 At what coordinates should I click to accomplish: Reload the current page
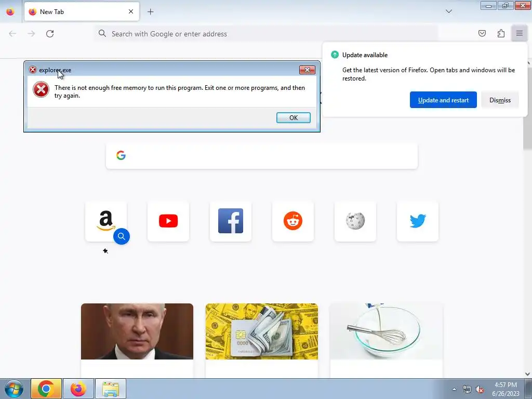[50, 34]
